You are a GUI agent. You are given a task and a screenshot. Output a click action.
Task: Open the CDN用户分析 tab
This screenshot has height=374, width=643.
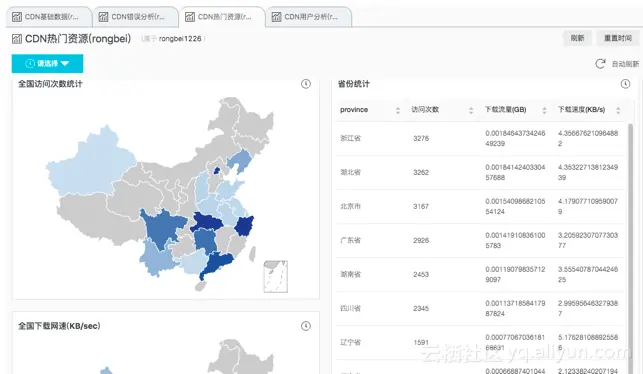(x=309, y=17)
